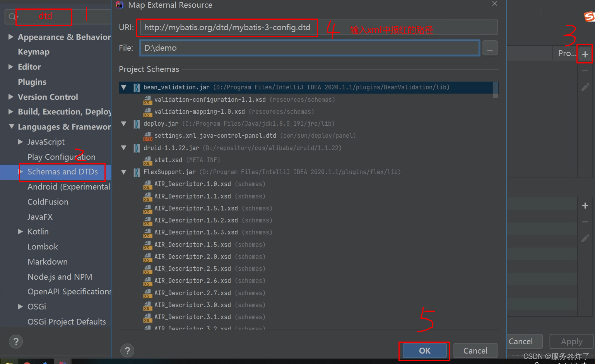The width and height of the screenshot is (595, 364).
Task: Add external resource with upper plus icon
Action: (x=585, y=54)
